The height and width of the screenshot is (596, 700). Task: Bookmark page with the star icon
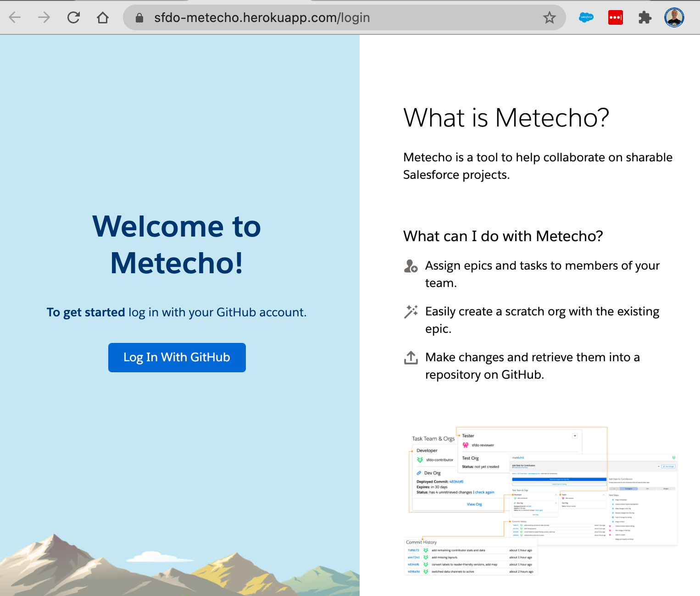click(x=549, y=18)
